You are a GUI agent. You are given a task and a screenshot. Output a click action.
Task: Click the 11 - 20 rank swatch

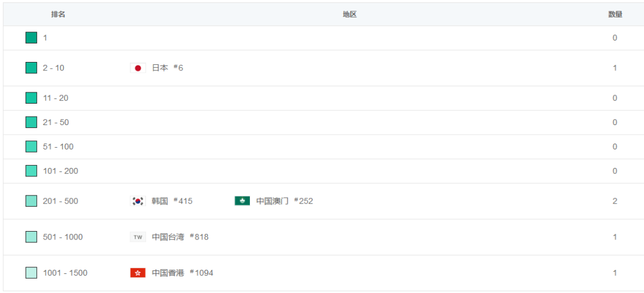point(31,98)
